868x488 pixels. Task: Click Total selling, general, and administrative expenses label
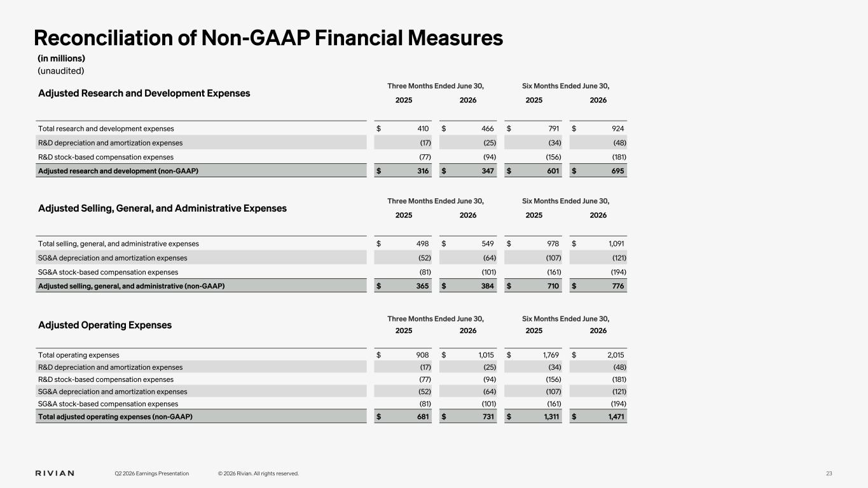[118, 244]
